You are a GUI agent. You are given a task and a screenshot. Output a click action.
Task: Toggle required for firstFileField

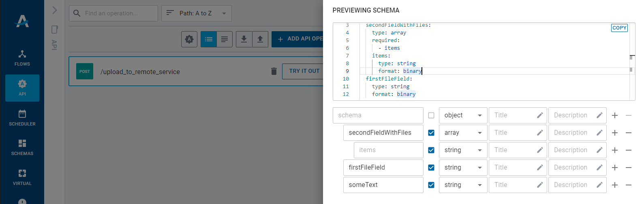pos(431,168)
